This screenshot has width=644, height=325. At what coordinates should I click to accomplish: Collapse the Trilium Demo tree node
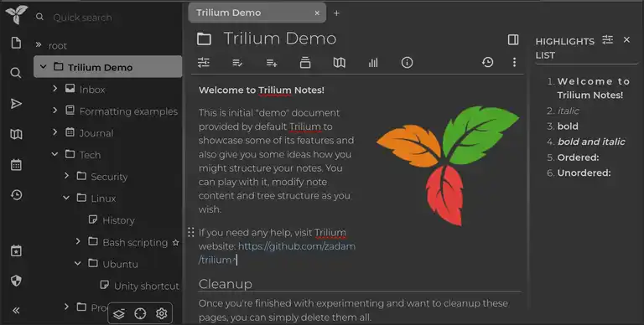click(x=43, y=66)
